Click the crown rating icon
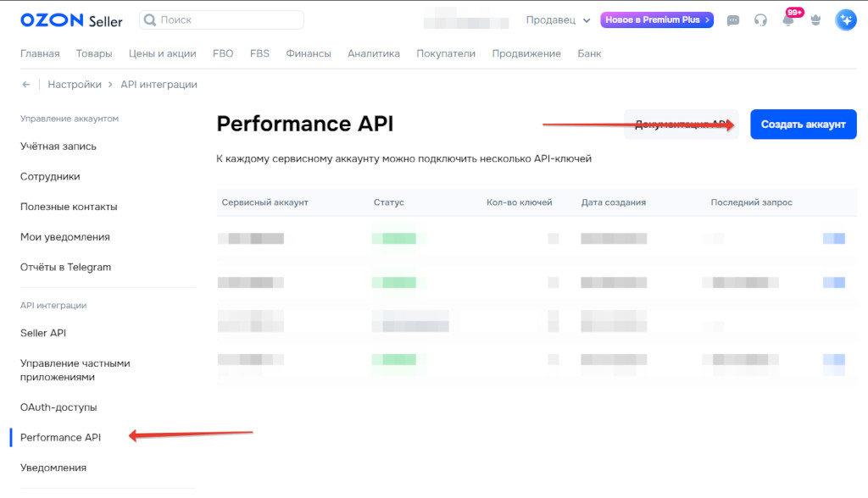 click(815, 20)
